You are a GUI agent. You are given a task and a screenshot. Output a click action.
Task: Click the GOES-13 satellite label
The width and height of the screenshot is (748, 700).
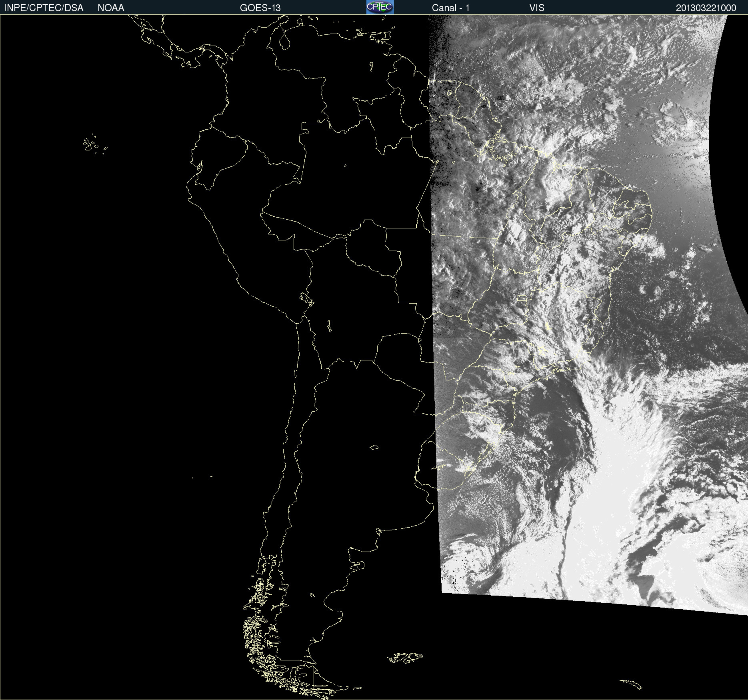[x=260, y=8]
